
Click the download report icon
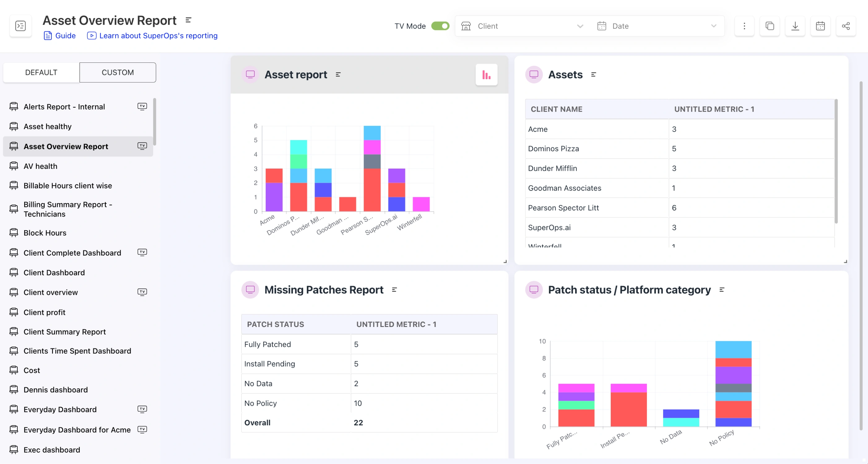[795, 26]
